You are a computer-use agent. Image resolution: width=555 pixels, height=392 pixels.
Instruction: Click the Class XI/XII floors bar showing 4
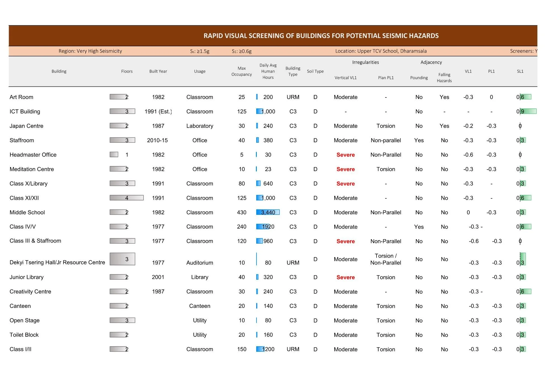(x=126, y=198)
